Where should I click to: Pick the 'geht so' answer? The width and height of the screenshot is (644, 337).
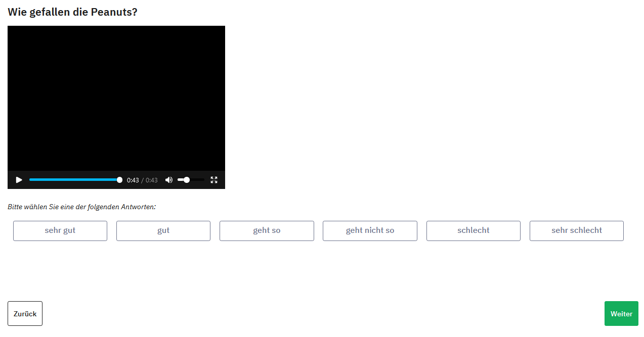click(x=267, y=231)
